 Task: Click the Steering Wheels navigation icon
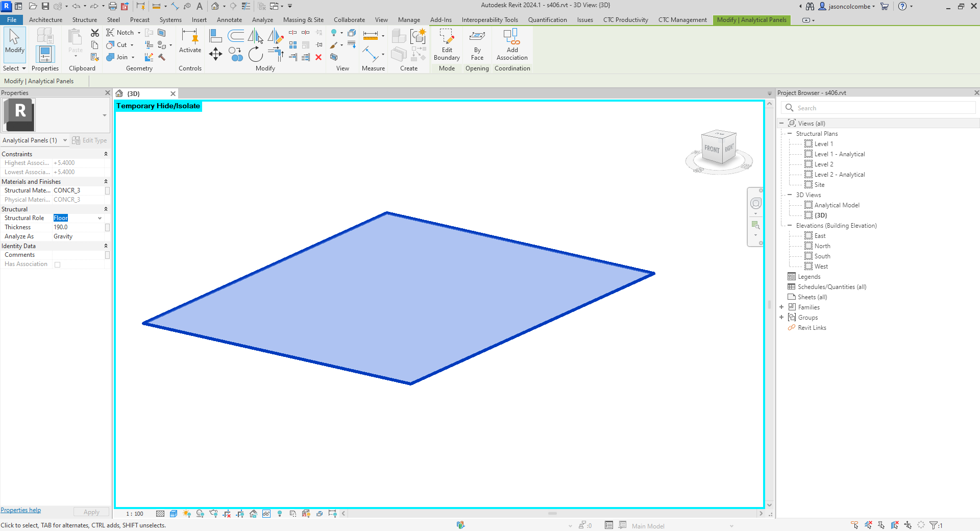coord(756,203)
